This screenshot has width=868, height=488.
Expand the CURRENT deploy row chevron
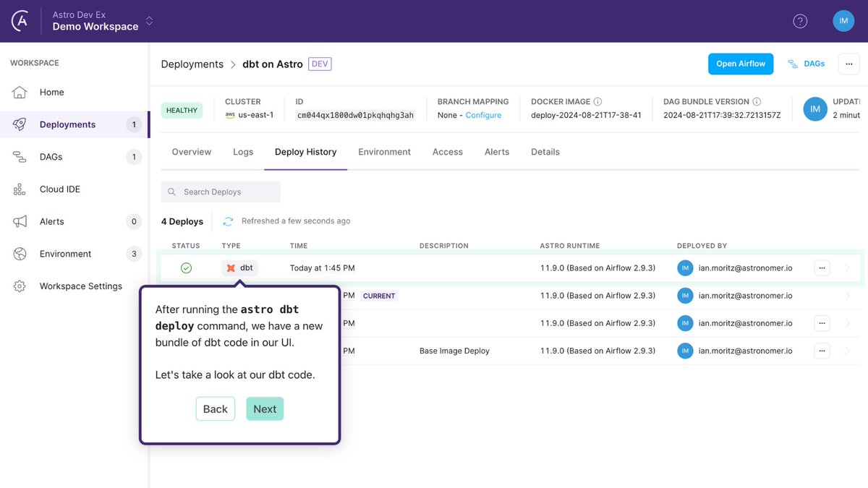pos(848,296)
